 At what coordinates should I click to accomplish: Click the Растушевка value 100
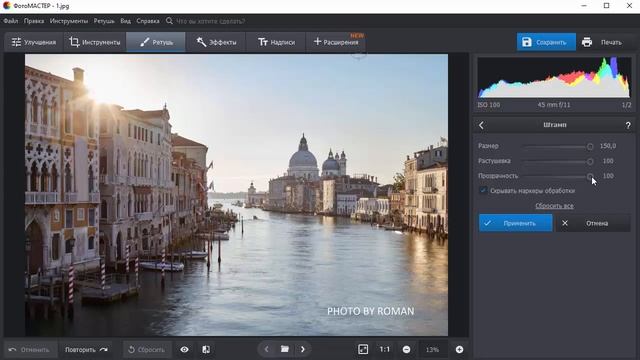tap(608, 161)
